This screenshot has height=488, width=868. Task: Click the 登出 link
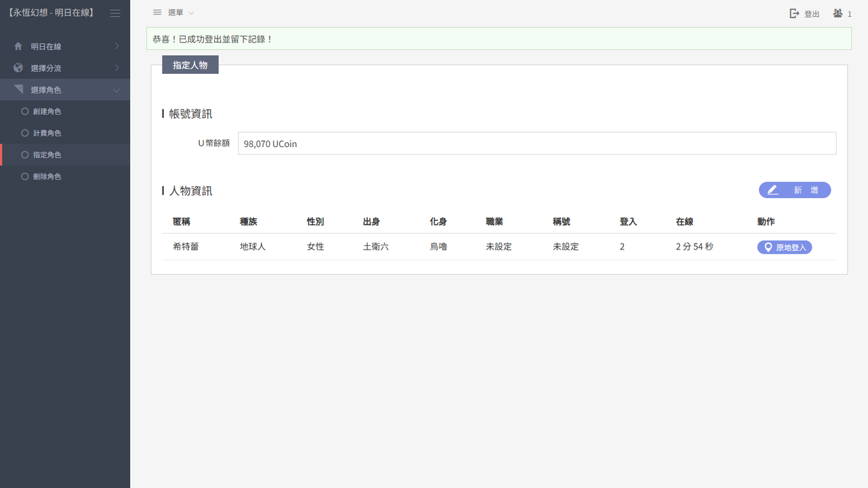[805, 14]
